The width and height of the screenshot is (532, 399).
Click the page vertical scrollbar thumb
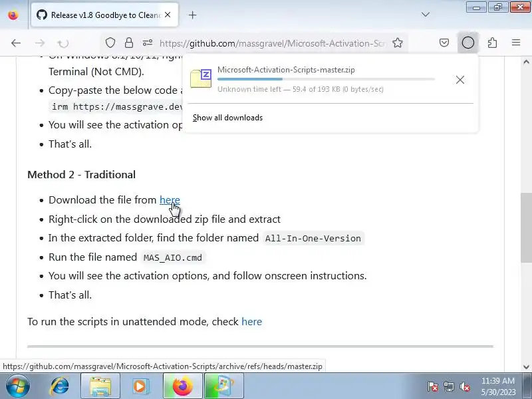[x=526, y=227]
